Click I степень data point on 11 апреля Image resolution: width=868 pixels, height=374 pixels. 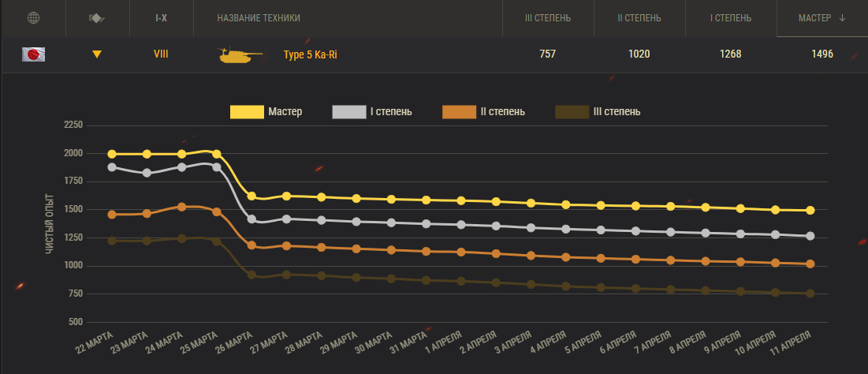pyautogui.click(x=810, y=236)
